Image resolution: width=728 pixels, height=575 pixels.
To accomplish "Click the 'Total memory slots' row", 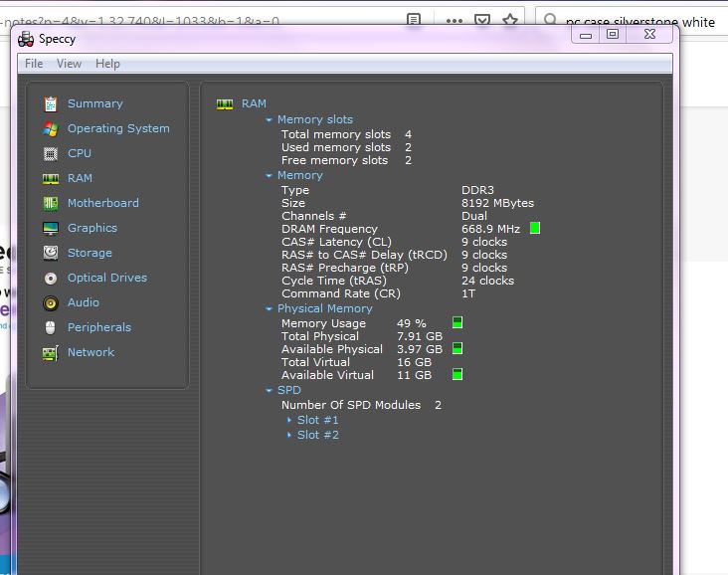I will pos(346,134).
